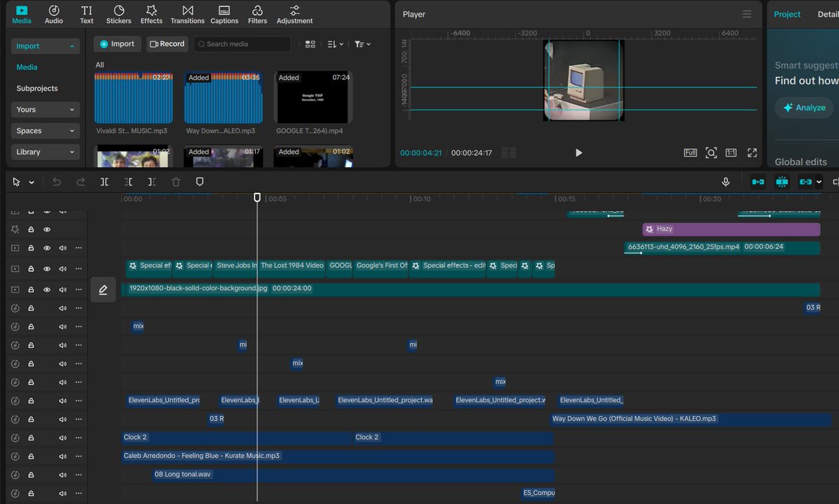
Task: Open the Filters panel
Action: [257, 14]
